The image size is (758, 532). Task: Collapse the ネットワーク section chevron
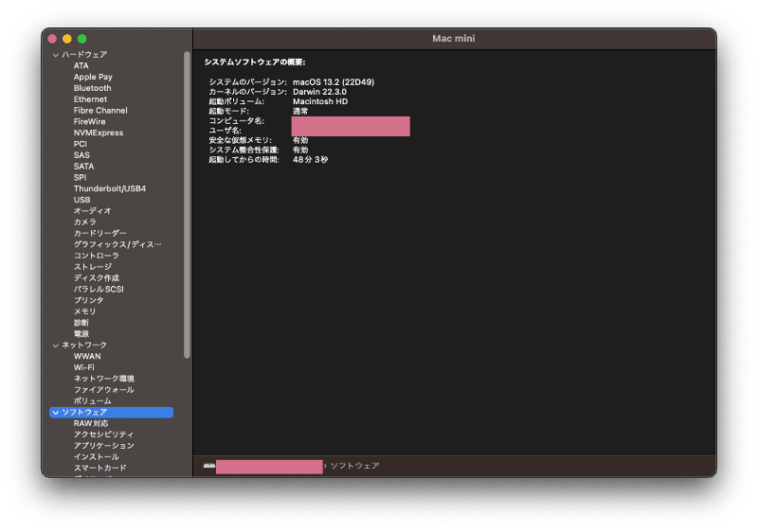[x=56, y=346]
